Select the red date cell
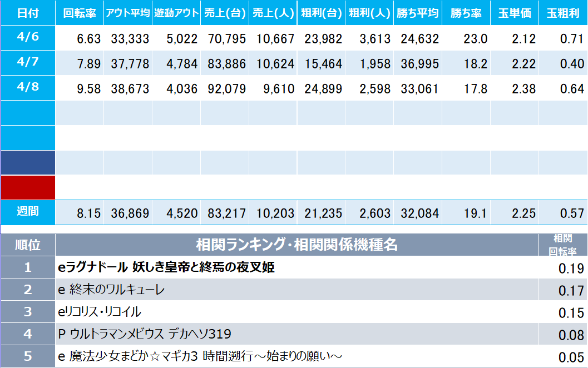Screen dimensions: 588x368 pyautogui.click(x=28, y=187)
